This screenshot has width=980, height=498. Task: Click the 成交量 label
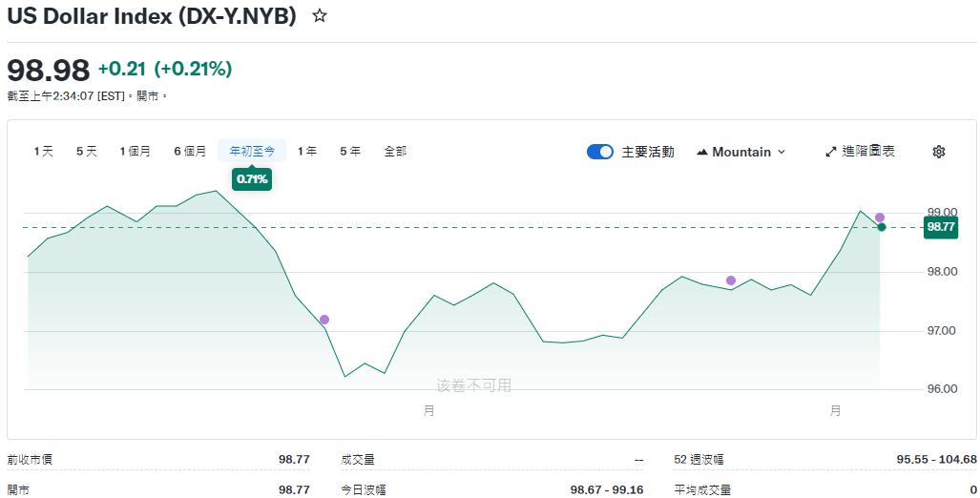tap(358, 460)
